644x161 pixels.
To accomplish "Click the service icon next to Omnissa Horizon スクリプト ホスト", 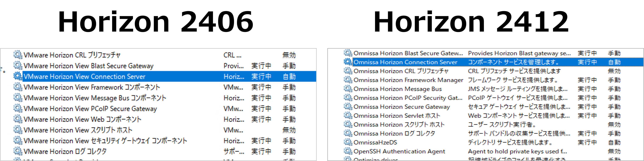I will [x=348, y=124].
